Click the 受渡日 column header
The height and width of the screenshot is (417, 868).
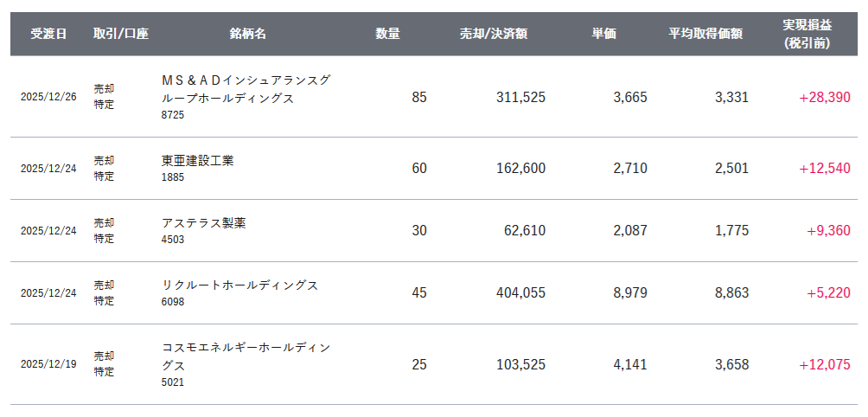point(48,34)
